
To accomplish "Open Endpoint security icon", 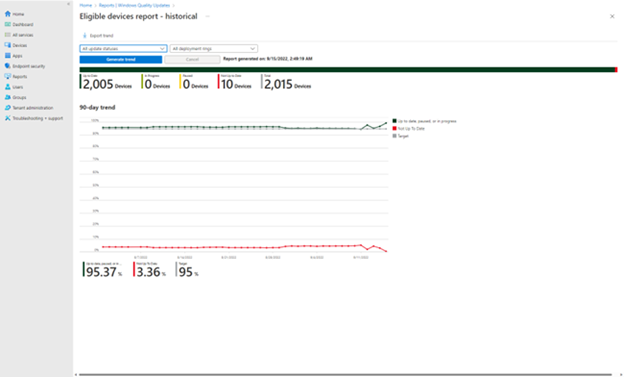I will click(8, 66).
